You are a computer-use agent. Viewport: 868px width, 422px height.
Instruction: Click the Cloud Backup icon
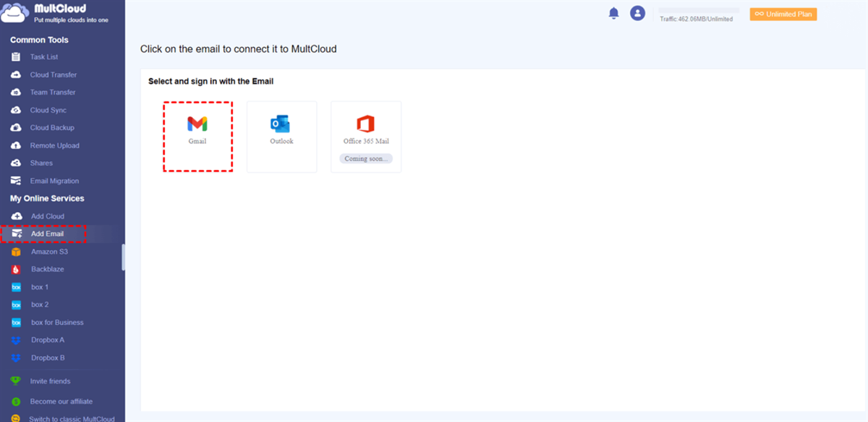pos(16,128)
